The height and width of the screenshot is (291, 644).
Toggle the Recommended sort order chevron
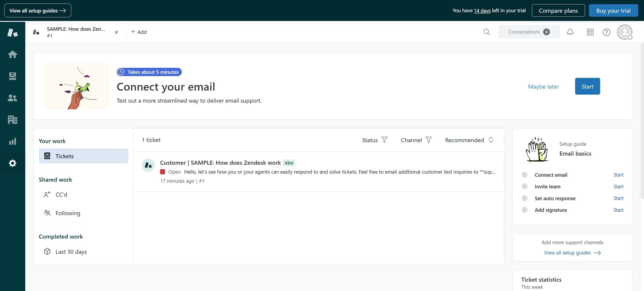491,140
